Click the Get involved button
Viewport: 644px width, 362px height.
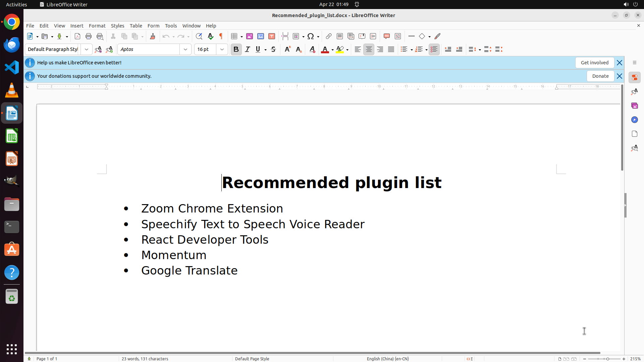pos(594,63)
